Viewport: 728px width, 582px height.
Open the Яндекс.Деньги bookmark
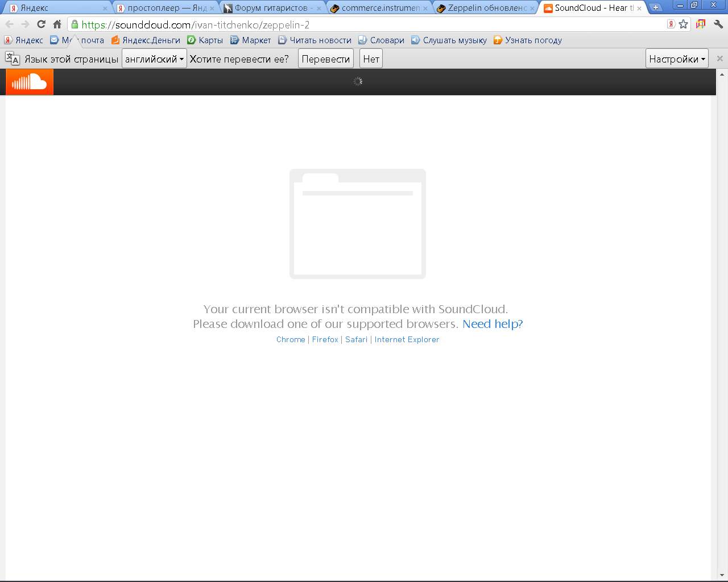(x=146, y=40)
